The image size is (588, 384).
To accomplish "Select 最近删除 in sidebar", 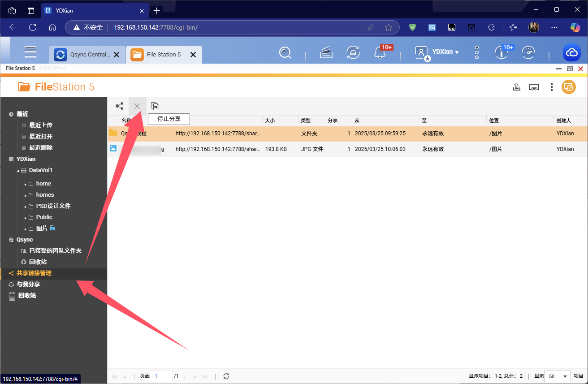I will [41, 148].
